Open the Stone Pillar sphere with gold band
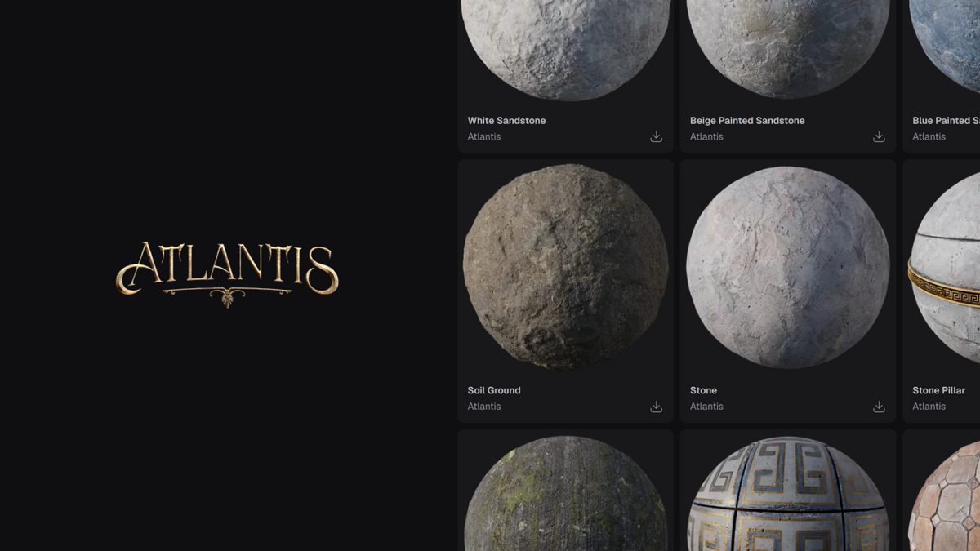The width and height of the screenshot is (980, 551). [945, 267]
